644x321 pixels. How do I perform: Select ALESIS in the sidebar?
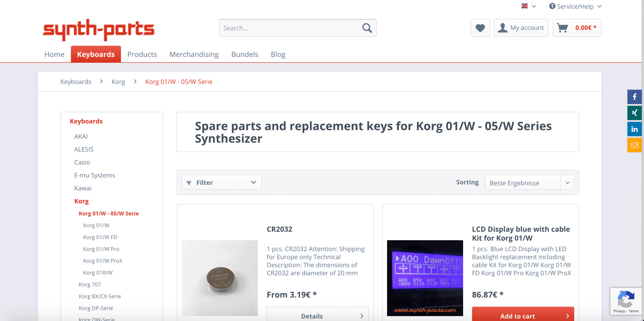(x=84, y=149)
